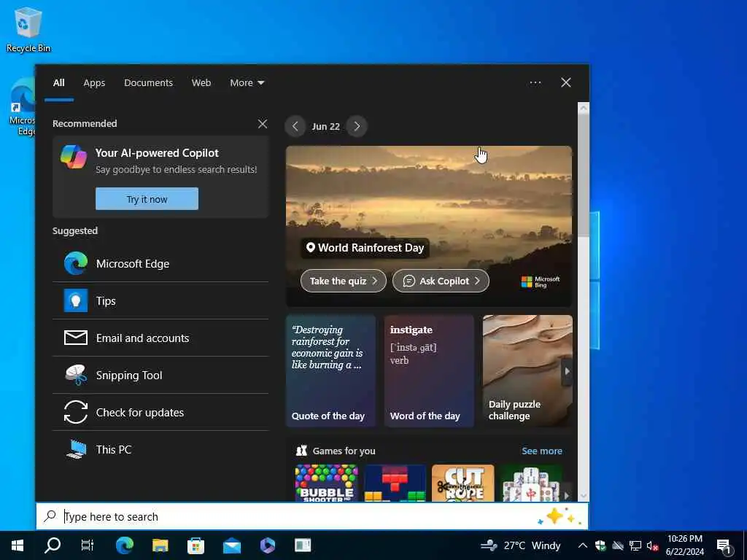Open Microsoft Edge from the Suggested list

(160, 263)
